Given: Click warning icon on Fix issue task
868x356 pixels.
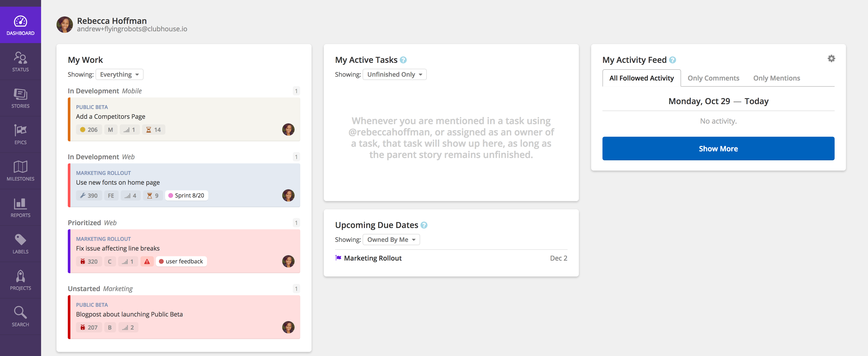Looking at the screenshot, I should [146, 261].
